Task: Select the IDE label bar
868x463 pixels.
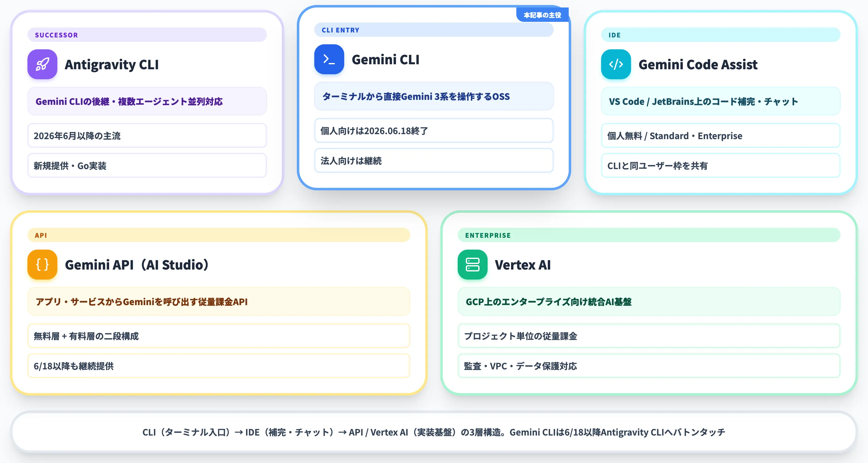Action: point(721,35)
